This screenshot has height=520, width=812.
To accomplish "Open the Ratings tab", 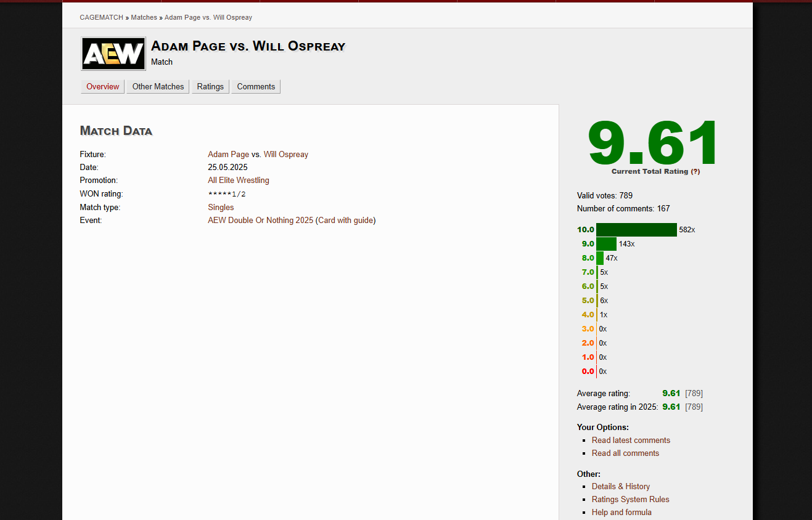I will (x=210, y=86).
